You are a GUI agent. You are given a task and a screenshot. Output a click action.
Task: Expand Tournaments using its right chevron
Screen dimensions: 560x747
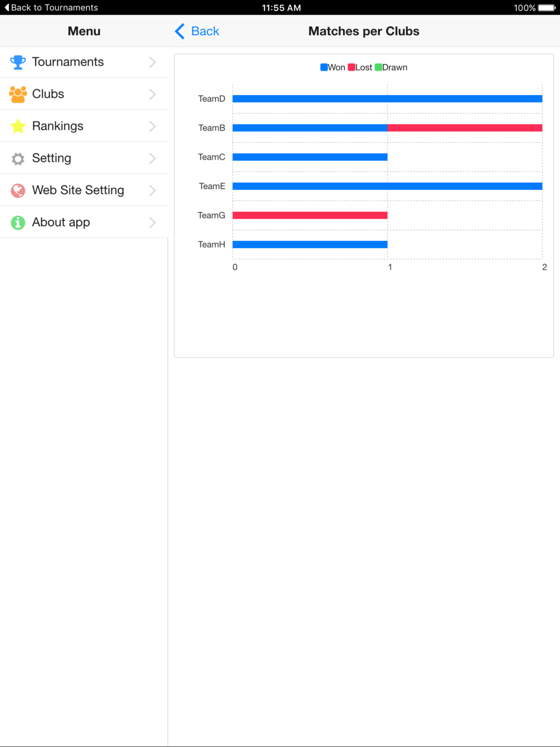pos(152,62)
